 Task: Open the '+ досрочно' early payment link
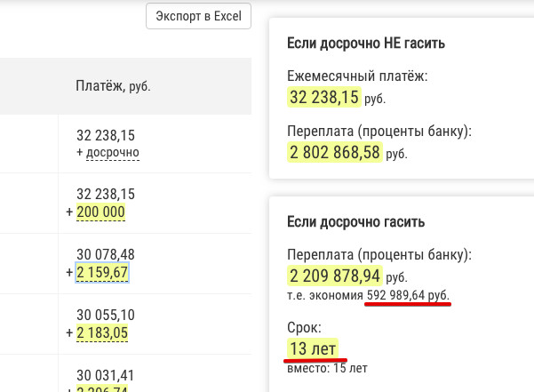(108, 152)
